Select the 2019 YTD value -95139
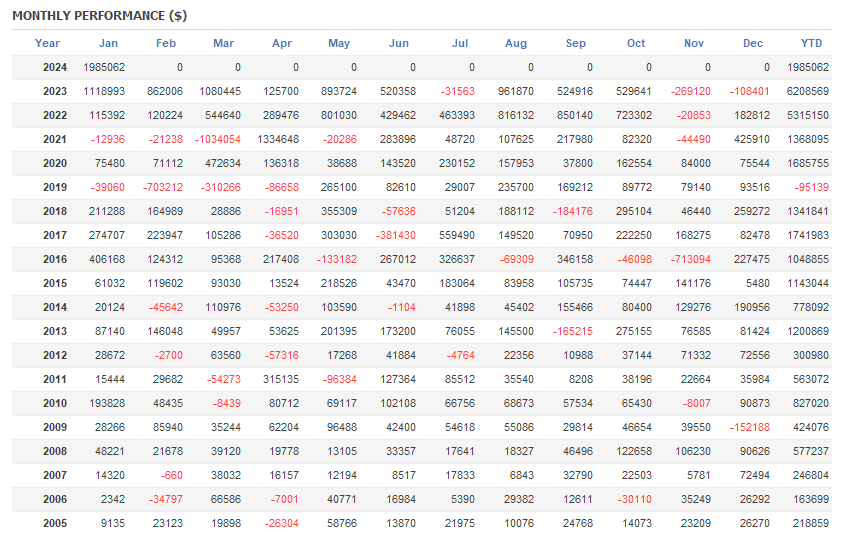844x537 pixels. 810,187
